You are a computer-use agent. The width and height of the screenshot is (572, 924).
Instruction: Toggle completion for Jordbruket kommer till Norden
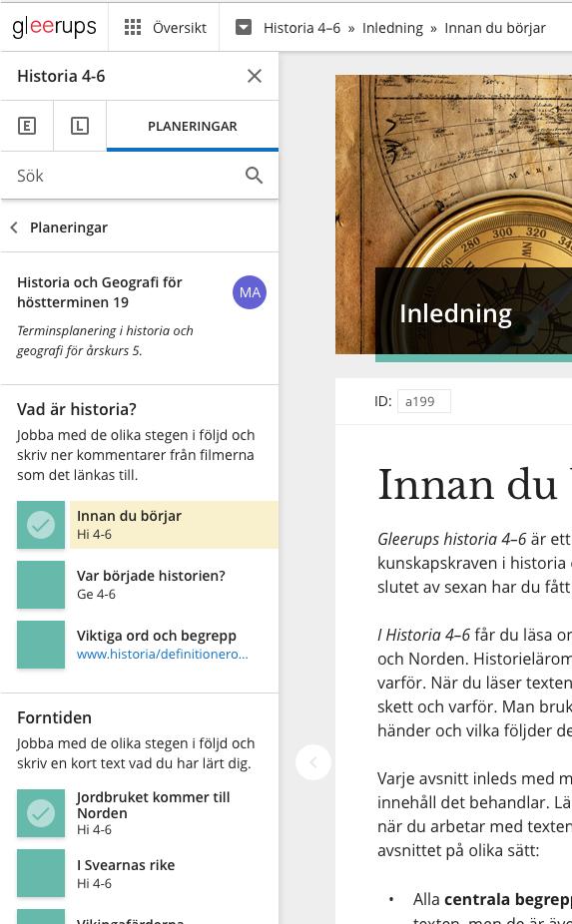click(41, 813)
